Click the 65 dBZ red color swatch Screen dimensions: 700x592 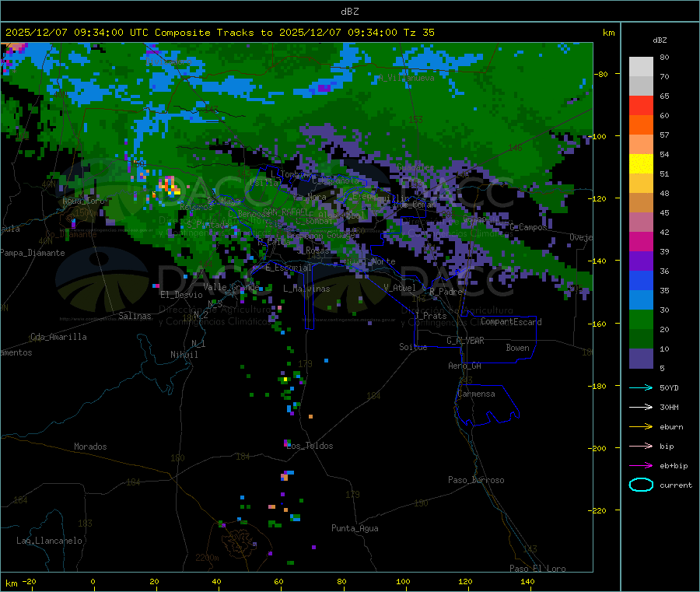point(641,105)
